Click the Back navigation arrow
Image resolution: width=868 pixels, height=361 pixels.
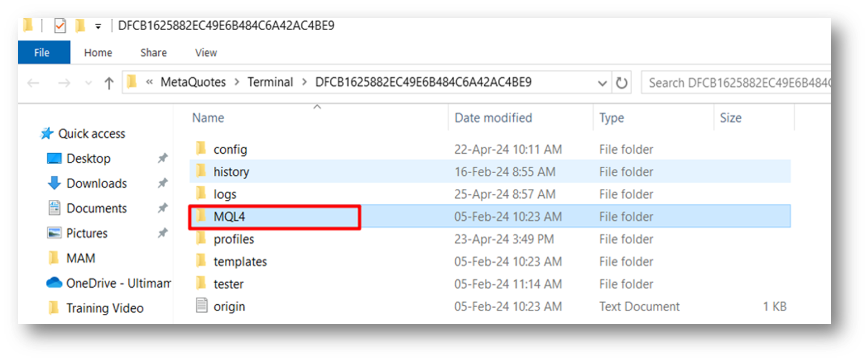coord(33,83)
